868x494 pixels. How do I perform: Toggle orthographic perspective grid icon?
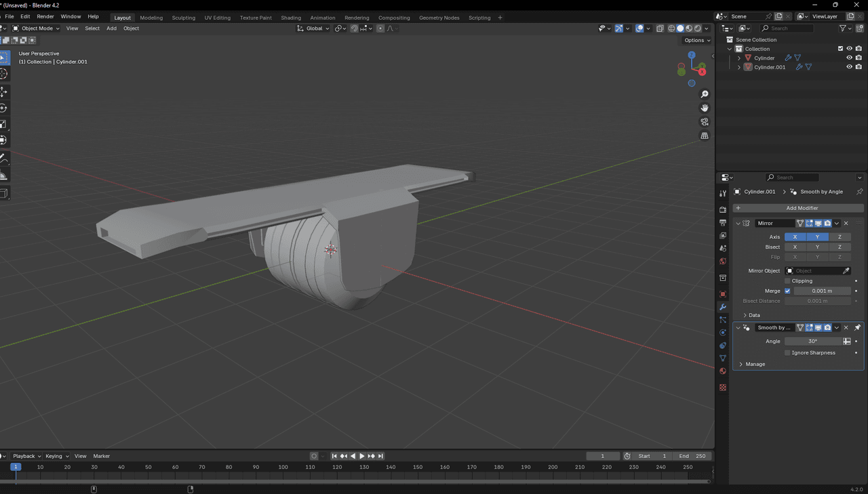pyautogui.click(x=705, y=136)
